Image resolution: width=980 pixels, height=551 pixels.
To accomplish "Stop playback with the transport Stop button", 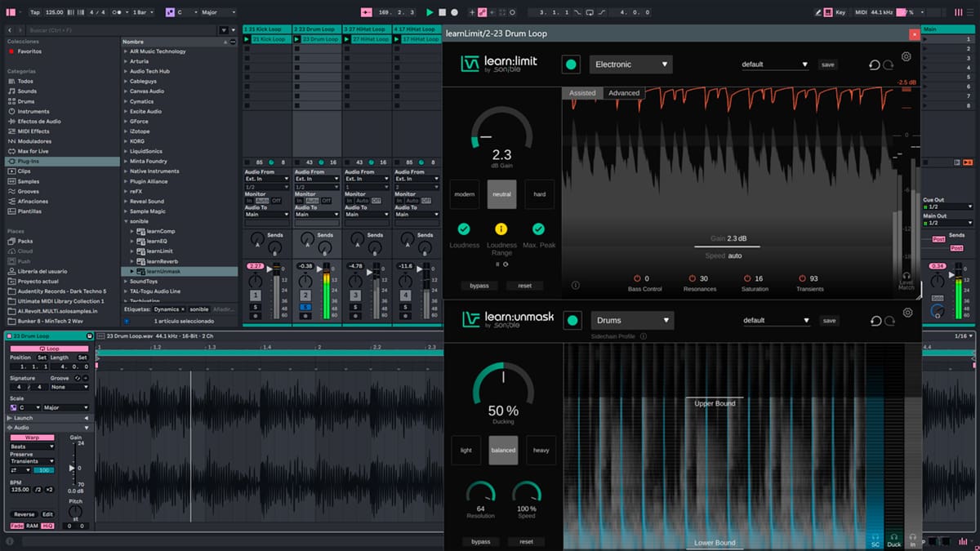I will click(443, 12).
